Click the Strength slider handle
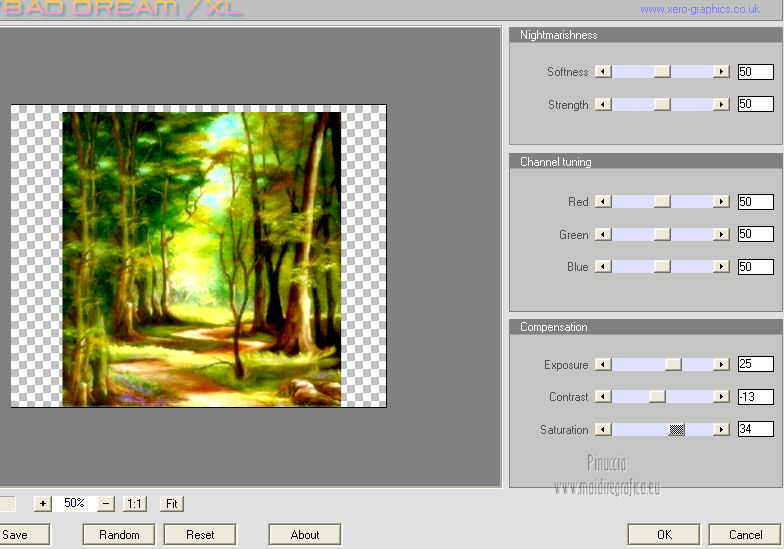Viewport: 784px width, 549px height. click(x=662, y=104)
